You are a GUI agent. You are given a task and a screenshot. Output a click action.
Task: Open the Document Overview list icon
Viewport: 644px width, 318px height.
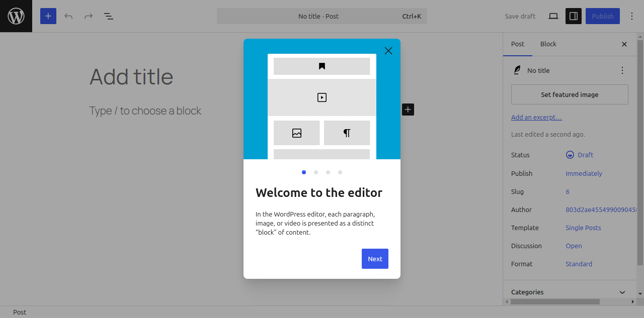tap(109, 16)
